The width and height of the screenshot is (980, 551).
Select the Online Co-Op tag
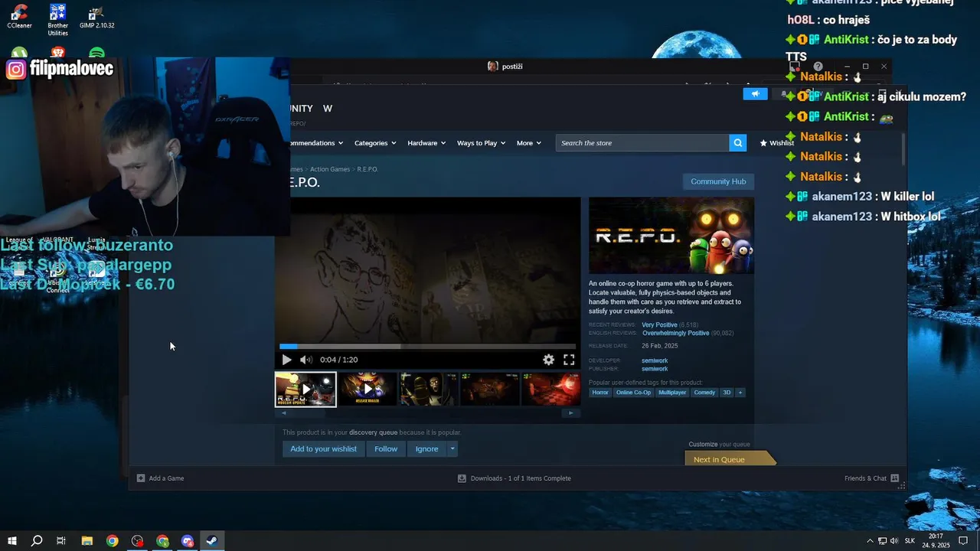click(x=633, y=393)
